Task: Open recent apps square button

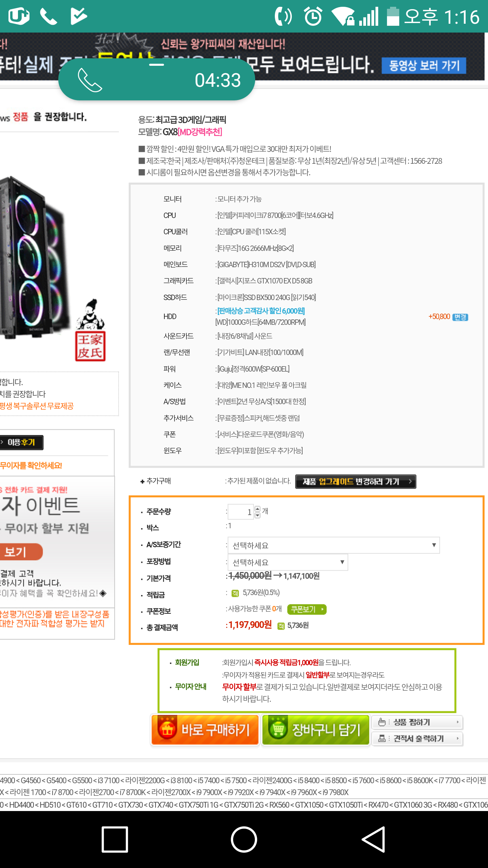Action: tap(115, 839)
